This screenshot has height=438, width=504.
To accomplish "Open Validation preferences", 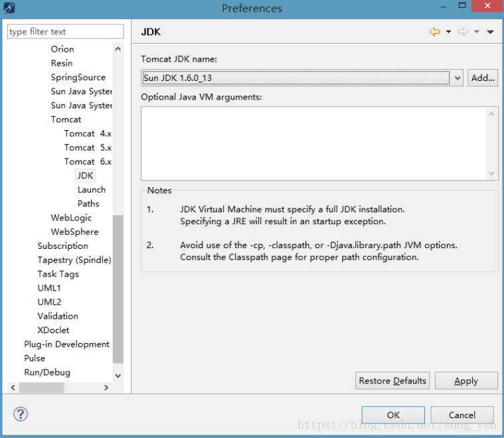I will click(58, 316).
